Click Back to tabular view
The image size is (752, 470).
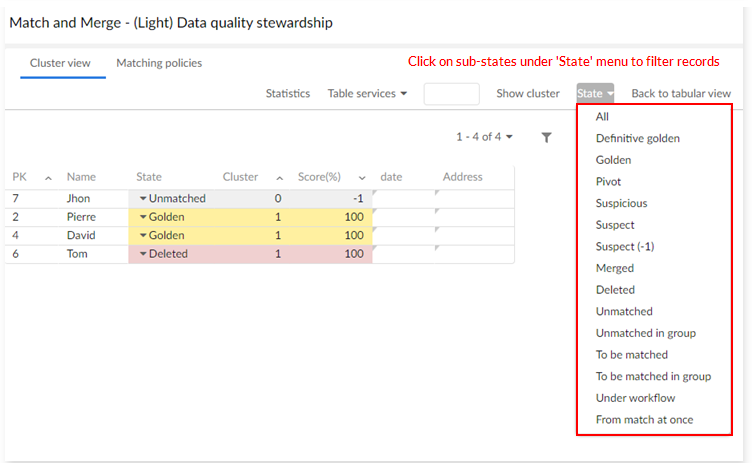coord(680,94)
